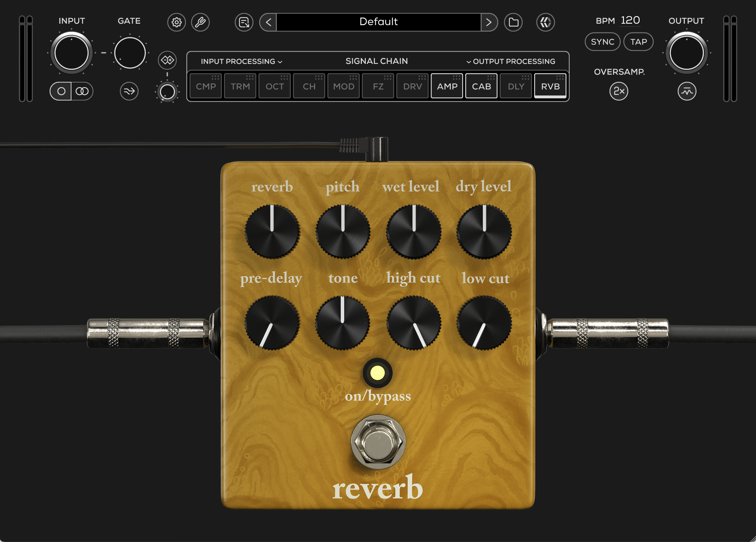Click the INPUT gain knob
Image resolution: width=756 pixels, height=542 pixels.
71,53
